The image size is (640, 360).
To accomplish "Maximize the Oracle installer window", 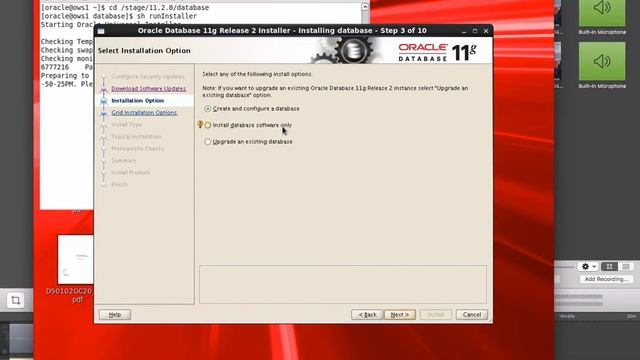I will pos(475,31).
